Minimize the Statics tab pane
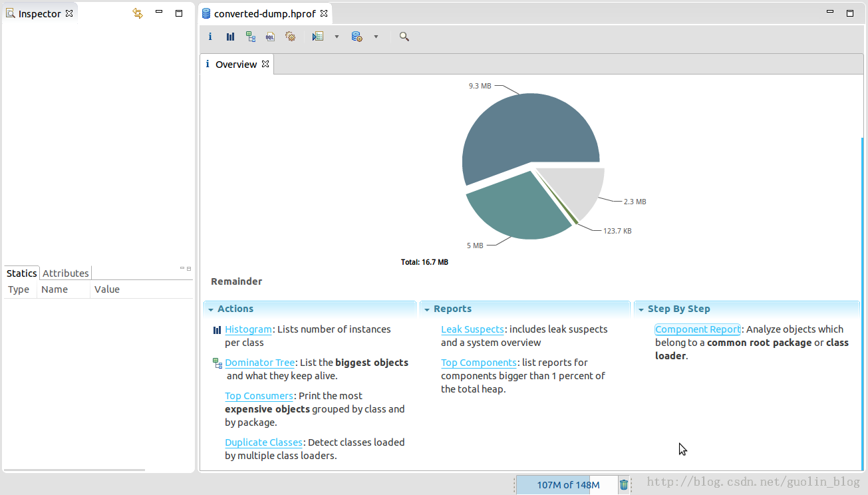868x495 pixels. pyautogui.click(x=182, y=268)
